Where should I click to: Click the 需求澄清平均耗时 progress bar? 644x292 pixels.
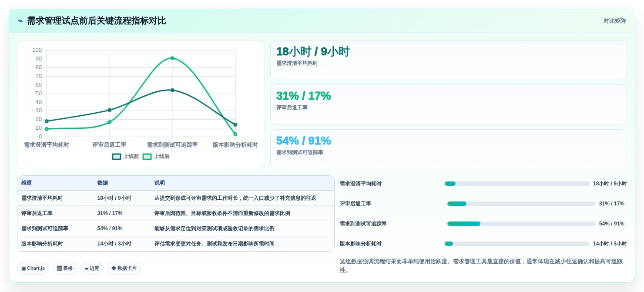coord(517,184)
